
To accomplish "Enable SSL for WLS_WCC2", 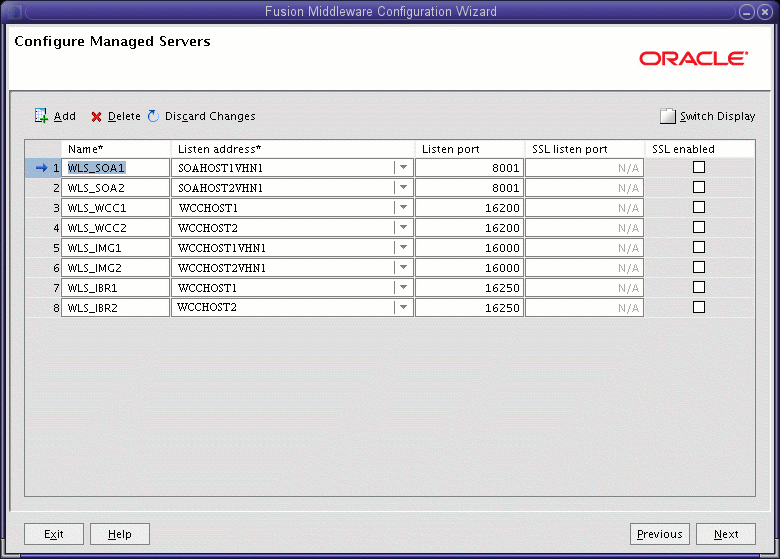I will tap(699, 227).
